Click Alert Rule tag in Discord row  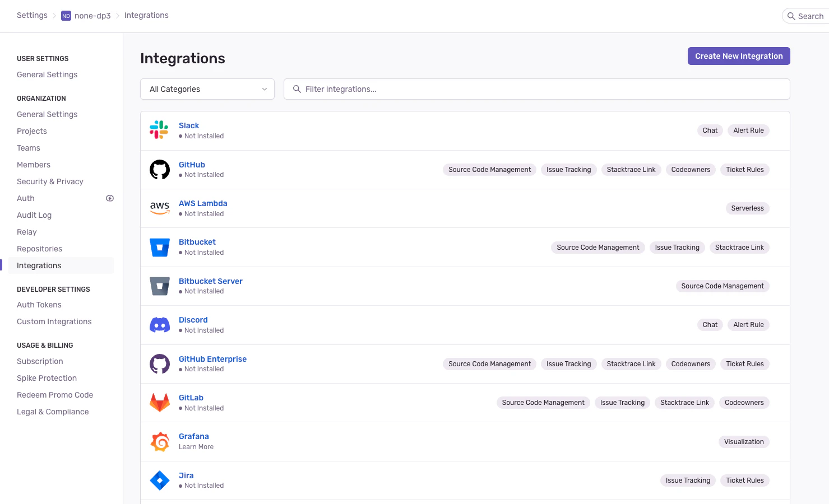[x=748, y=325]
